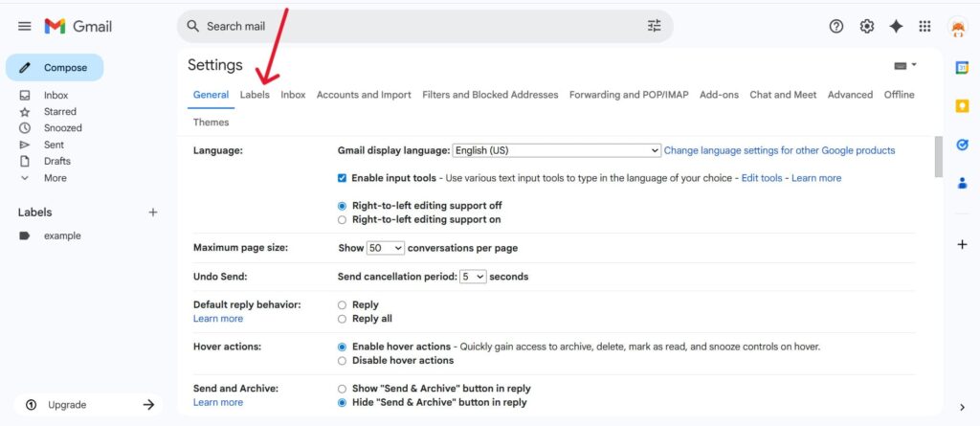Image resolution: width=980 pixels, height=426 pixels.
Task: Toggle the Enable input tools checkbox
Action: 343,178
